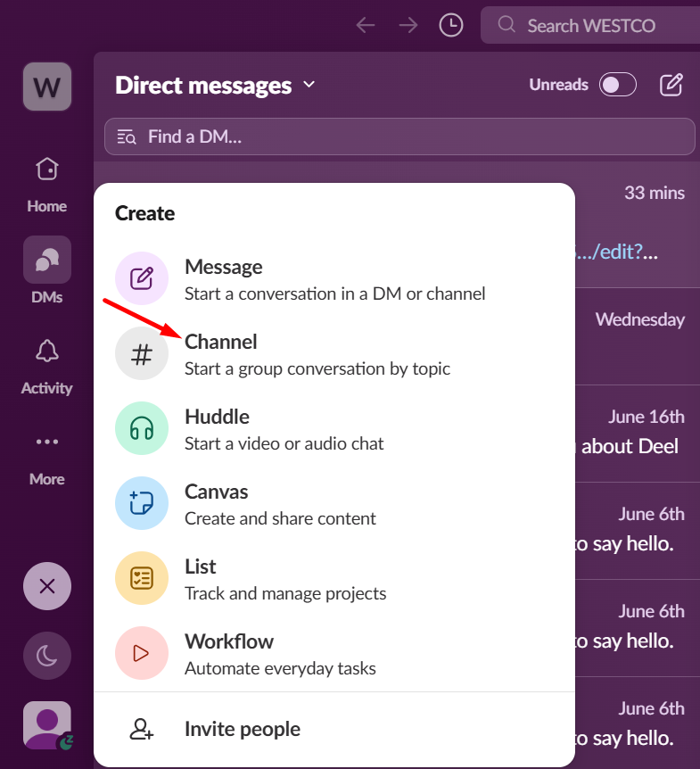Click the moon pause-notifications icon

coord(47,656)
